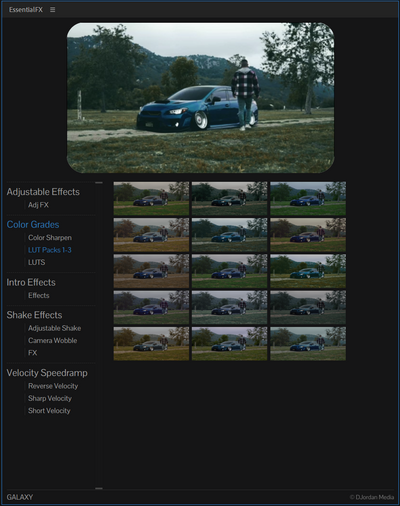This screenshot has height=506, width=400.
Task: Open the EssentialFX panel hamburger menu
Action: pos(52,10)
